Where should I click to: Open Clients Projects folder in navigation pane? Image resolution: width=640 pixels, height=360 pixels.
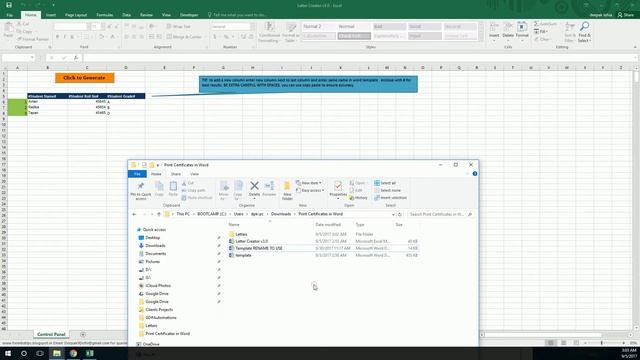[159, 310]
